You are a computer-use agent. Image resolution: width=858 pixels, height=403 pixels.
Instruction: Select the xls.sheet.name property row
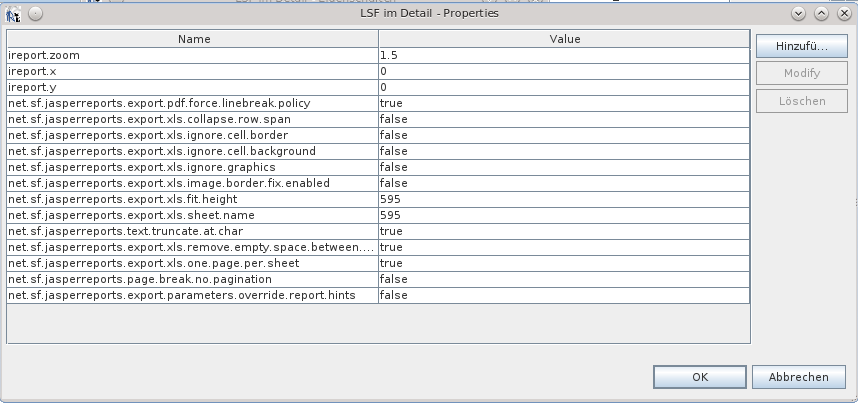point(378,215)
